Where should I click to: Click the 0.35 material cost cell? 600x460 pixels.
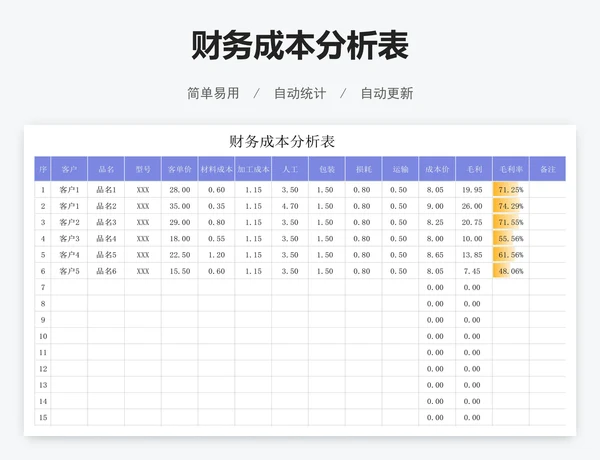click(216, 206)
